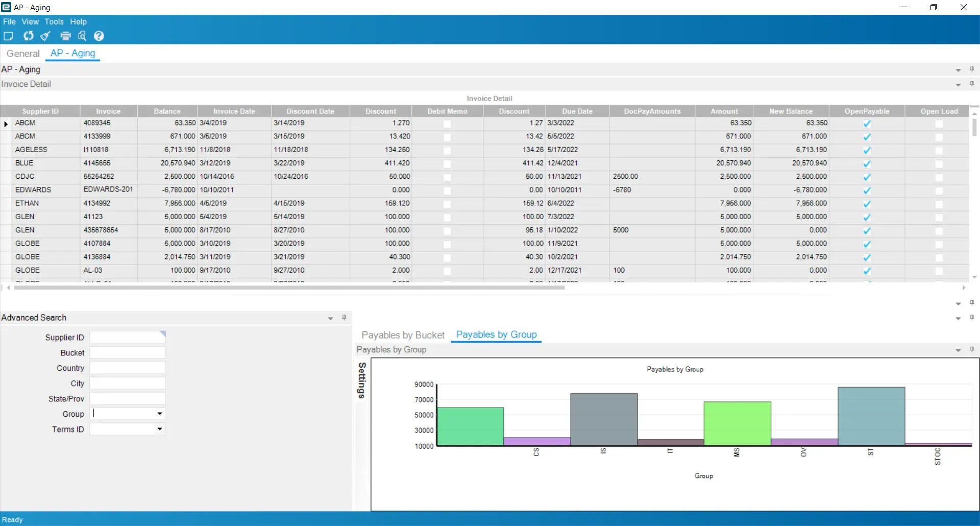Pin the Advanced Search panel
The image size is (980, 526).
tap(344, 318)
